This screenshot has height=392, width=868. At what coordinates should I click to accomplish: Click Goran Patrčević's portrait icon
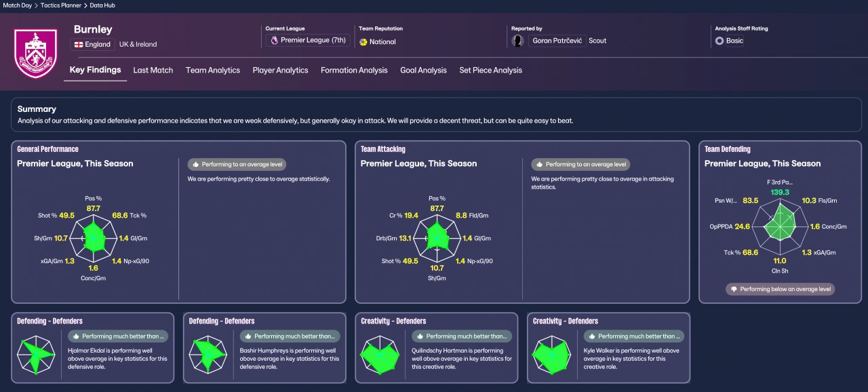(x=518, y=41)
